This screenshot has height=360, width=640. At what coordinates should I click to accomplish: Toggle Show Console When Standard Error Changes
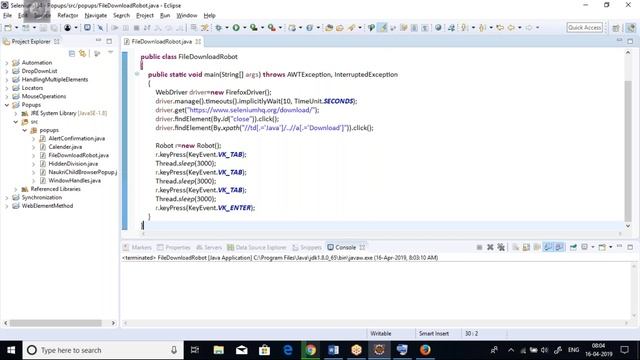559,247
